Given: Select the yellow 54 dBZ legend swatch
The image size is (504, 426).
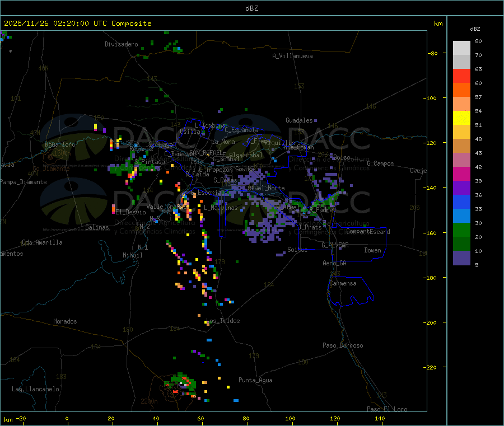Looking at the screenshot, I should (461, 118).
